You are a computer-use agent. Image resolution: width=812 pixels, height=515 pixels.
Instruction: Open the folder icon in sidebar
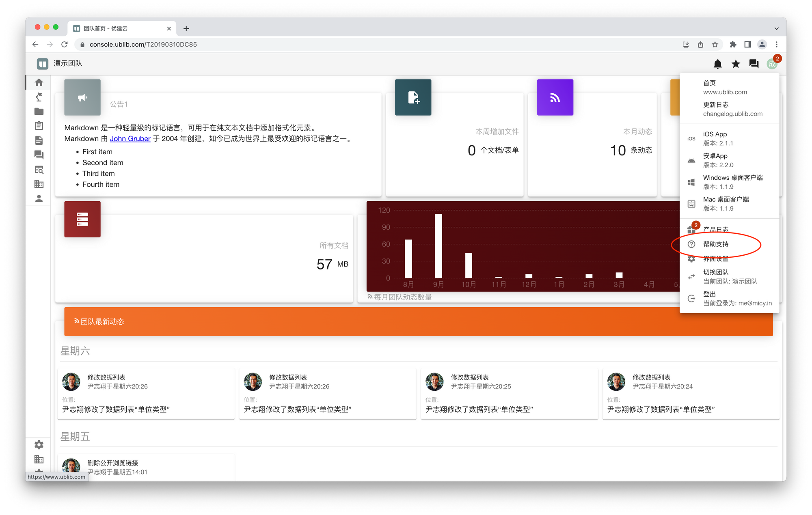(x=39, y=111)
